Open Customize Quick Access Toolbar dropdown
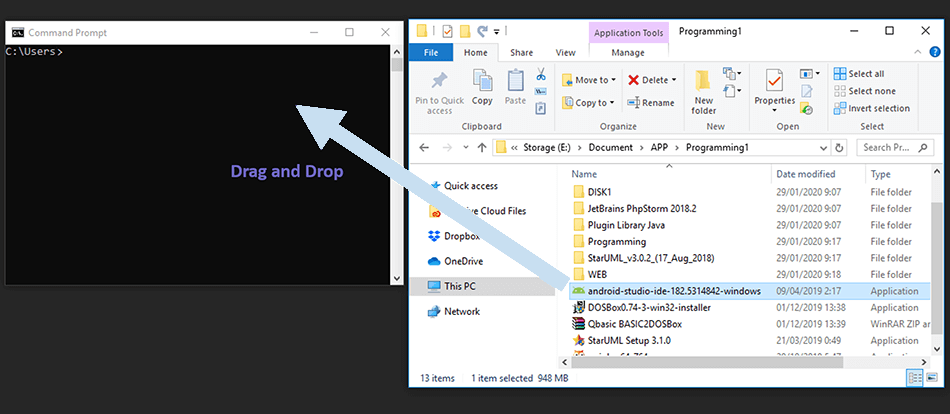Image resolution: width=950 pixels, height=414 pixels. [x=497, y=32]
